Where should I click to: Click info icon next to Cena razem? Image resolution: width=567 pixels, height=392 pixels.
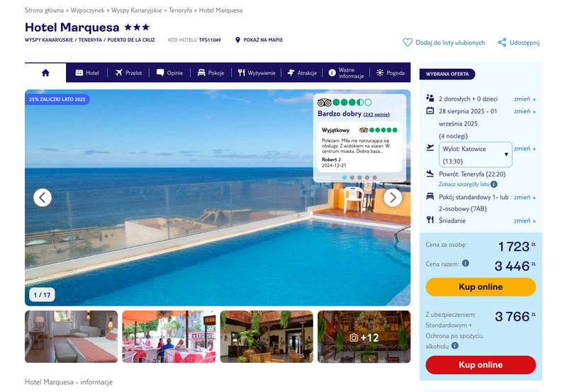point(466,263)
